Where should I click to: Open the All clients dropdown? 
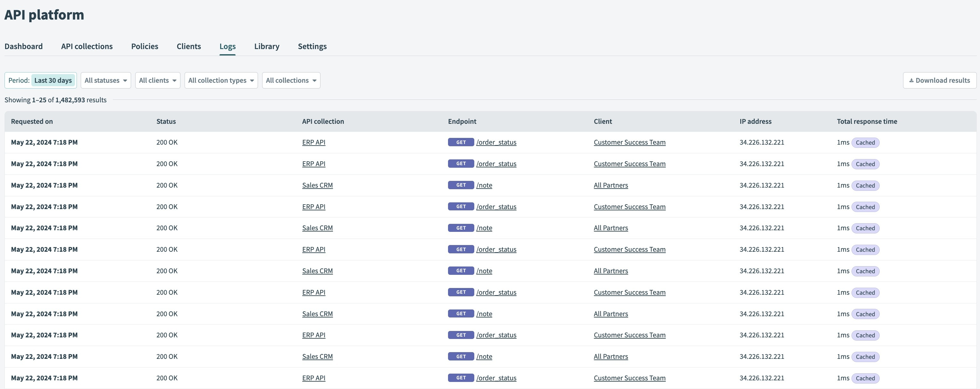point(157,80)
